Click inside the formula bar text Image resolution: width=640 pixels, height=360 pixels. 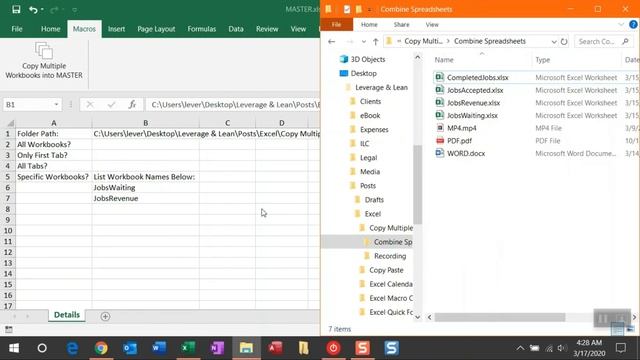coord(233,104)
